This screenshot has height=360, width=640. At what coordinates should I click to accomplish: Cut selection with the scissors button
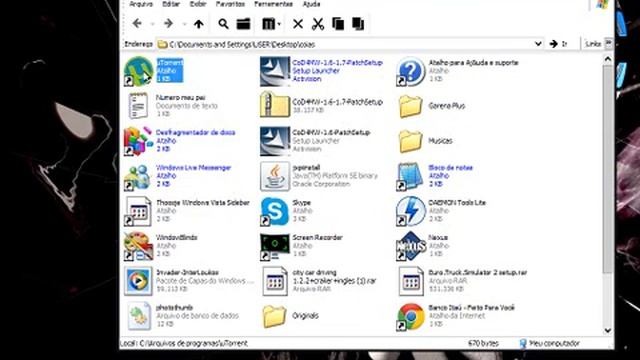(x=318, y=24)
